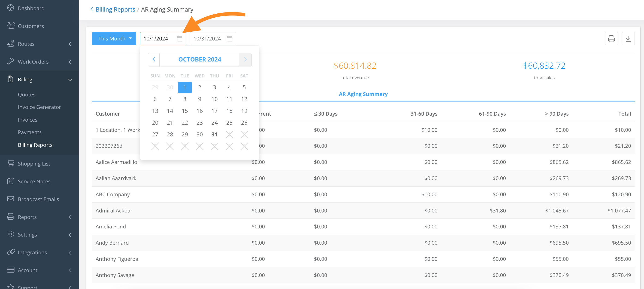Click the Billing invoice icon
The width and height of the screenshot is (644, 289).
[x=10, y=79]
